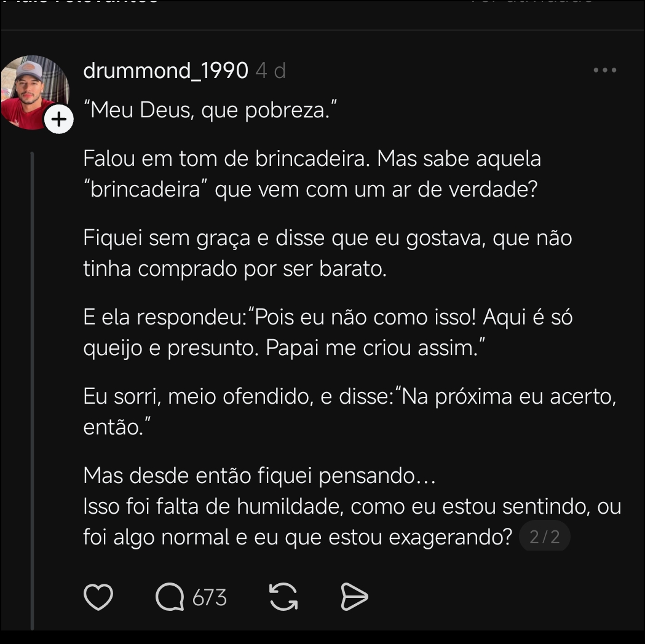
Task: Click the paragraph starting "Falou em tom de brincadeira"
Action: (312, 174)
